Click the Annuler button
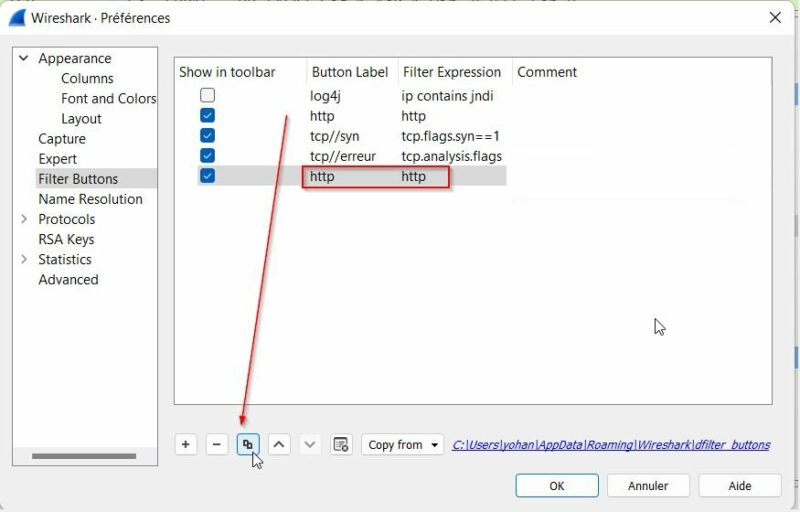The height and width of the screenshot is (512, 800). coord(648,485)
